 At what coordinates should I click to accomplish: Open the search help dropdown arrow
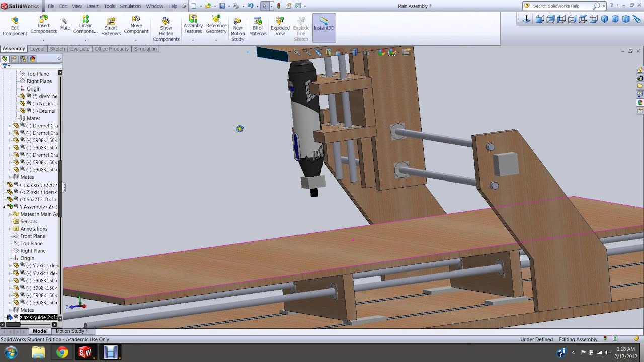(x=603, y=6)
